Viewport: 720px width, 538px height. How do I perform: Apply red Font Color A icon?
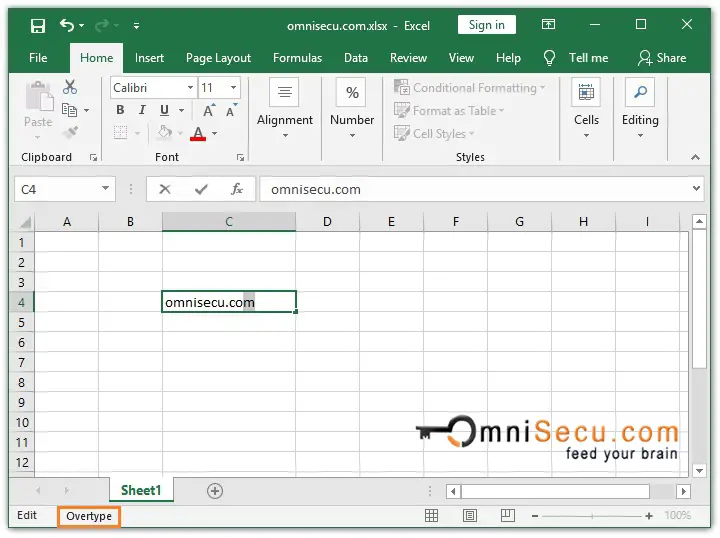pos(198,134)
